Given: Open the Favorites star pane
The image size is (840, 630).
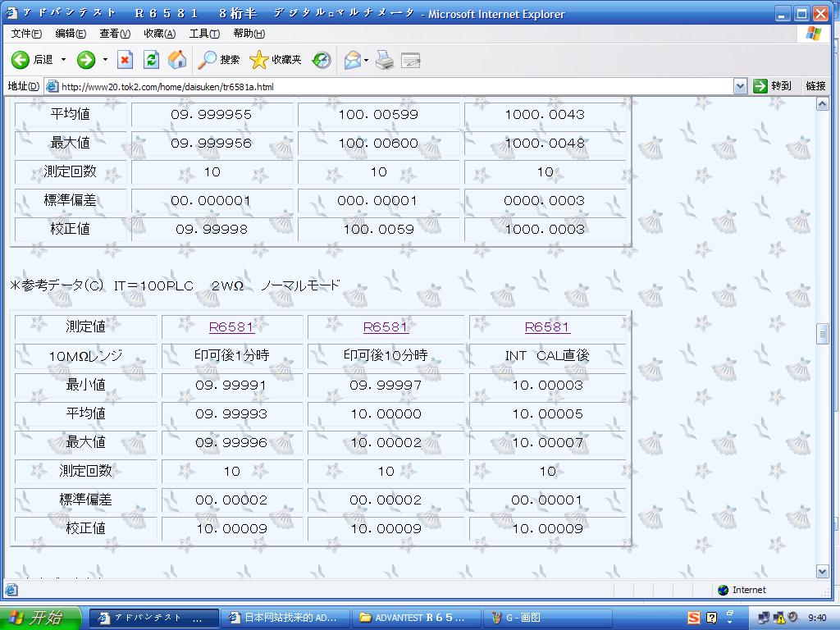Looking at the screenshot, I should click(276, 60).
